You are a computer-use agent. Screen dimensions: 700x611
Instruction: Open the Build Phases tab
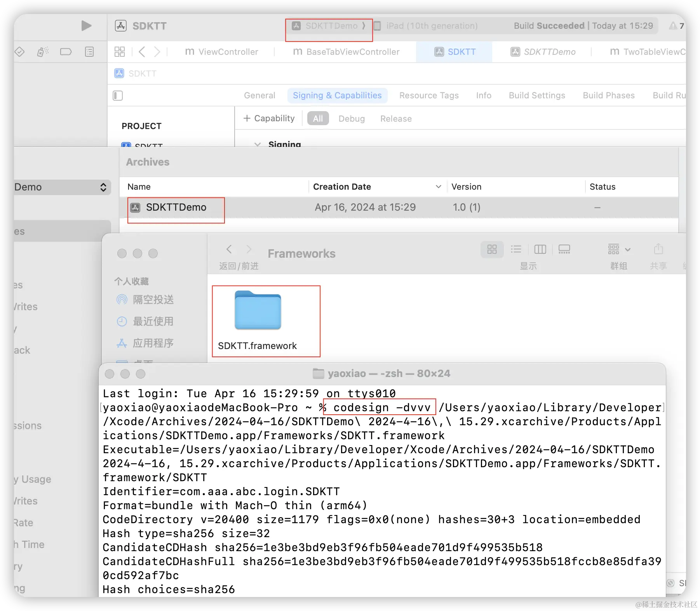tap(609, 96)
